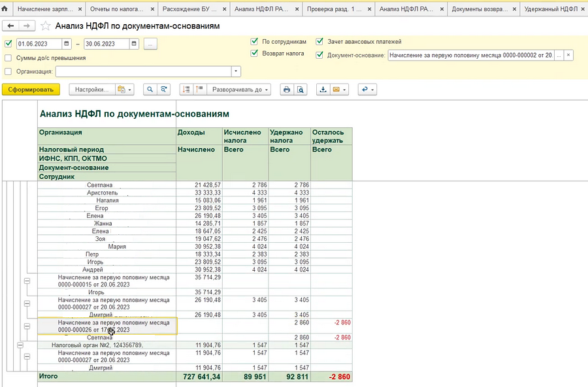This screenshot has height=387, width=588.
Task: Open the Разворачивать до dropdown
Action: 239,89
